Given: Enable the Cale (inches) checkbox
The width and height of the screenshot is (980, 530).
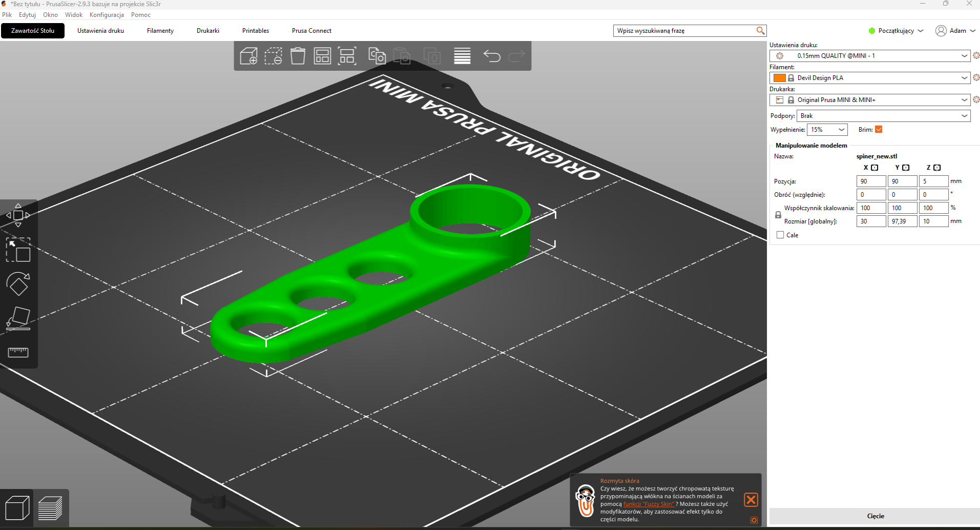Looking at the screenshot, I should tap(780, 235).
